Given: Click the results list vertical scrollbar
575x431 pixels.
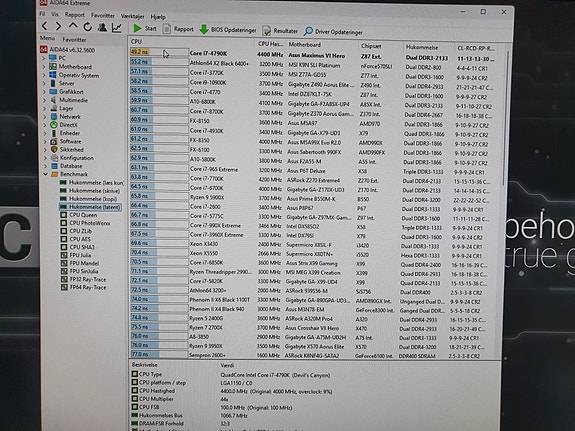Looking at the screenshot, I should tap(507, 117).
